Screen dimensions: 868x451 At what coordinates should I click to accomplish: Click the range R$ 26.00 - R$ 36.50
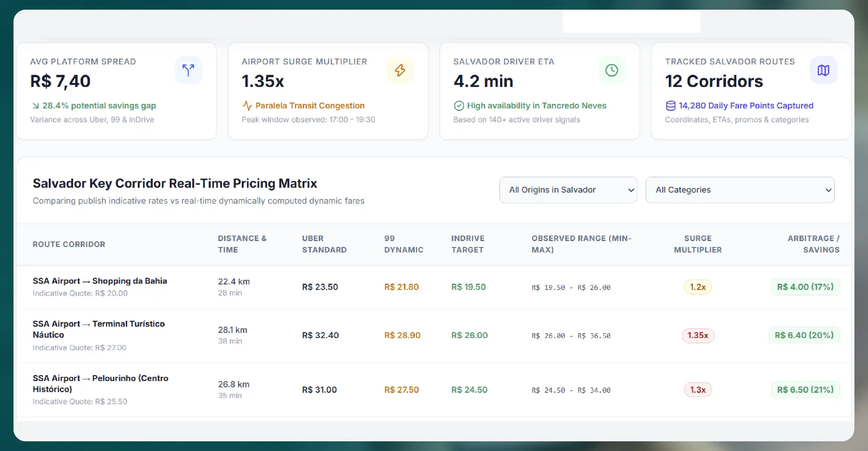point(571,336)
